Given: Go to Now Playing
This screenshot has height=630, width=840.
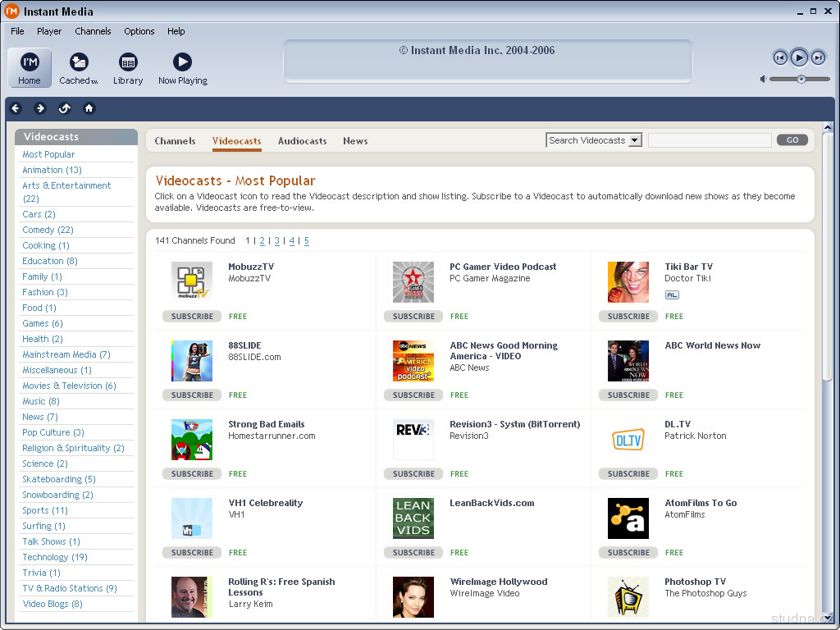Looking at the screenshot, I should 182,67.
